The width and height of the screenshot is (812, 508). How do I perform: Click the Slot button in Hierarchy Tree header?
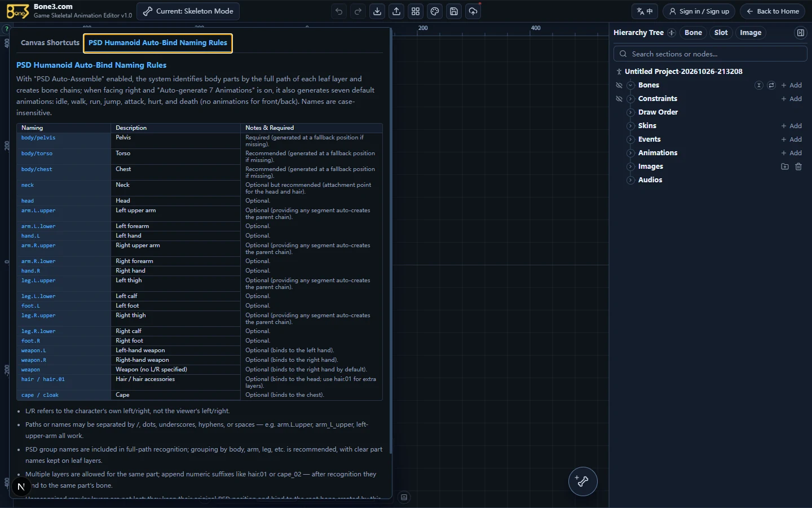721,33
